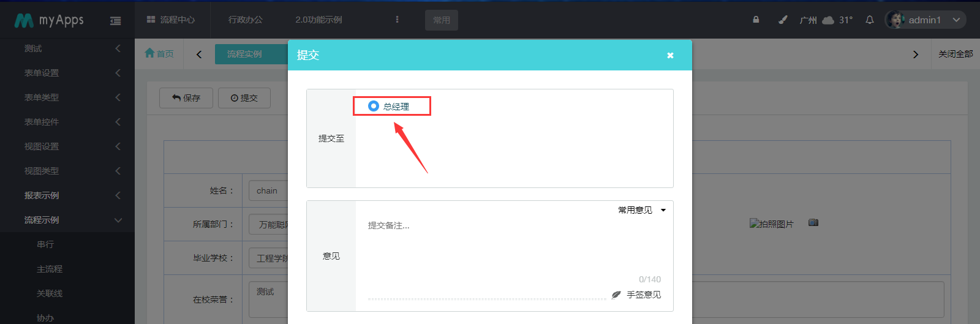Viewport: 980px width, 324px height.
Task: Click the 手签意见 feather icon
Action: point(616,295)
